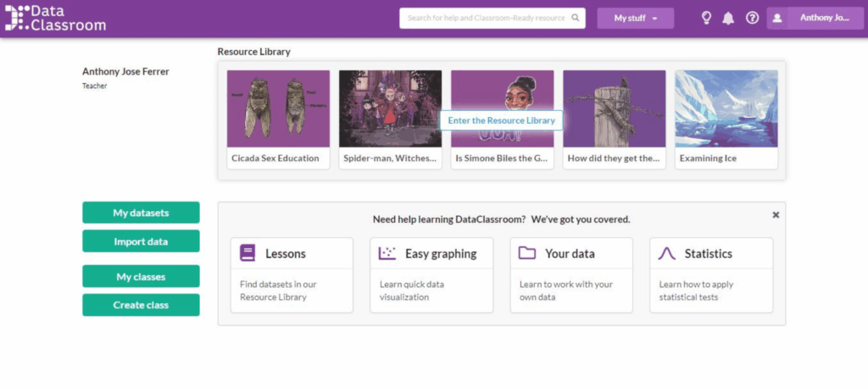Focus the search for help field
This screenshot has height=389, width=868.
pyautogui.click(x=492, y=19)
